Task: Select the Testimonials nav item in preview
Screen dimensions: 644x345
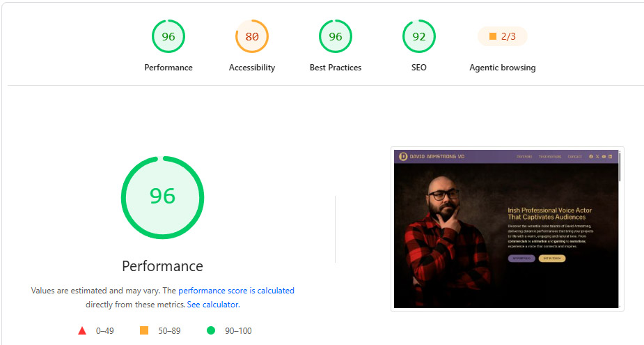Action: (550, 157)
